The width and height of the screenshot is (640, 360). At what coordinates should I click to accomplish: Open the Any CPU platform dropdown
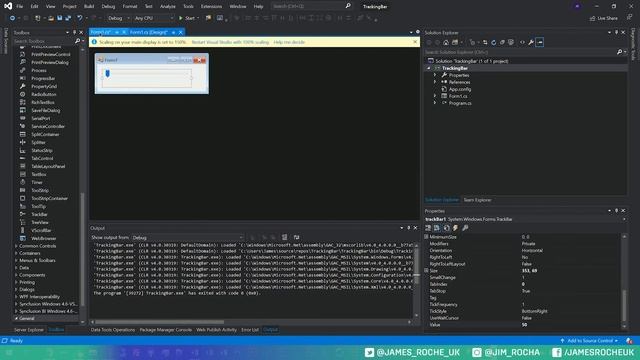153,18
